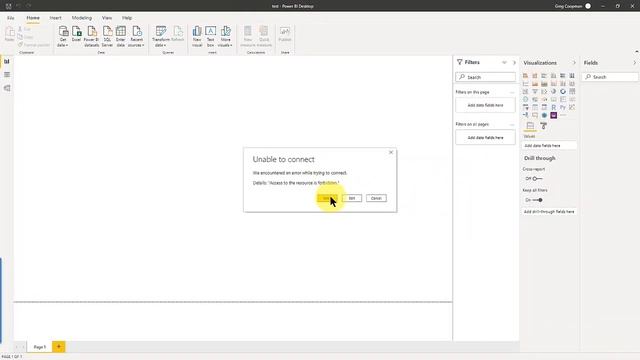This screenshot has height=360, width=640.
Task: Collapse the Filters pane with its chevron
Action: pos(514,62)
